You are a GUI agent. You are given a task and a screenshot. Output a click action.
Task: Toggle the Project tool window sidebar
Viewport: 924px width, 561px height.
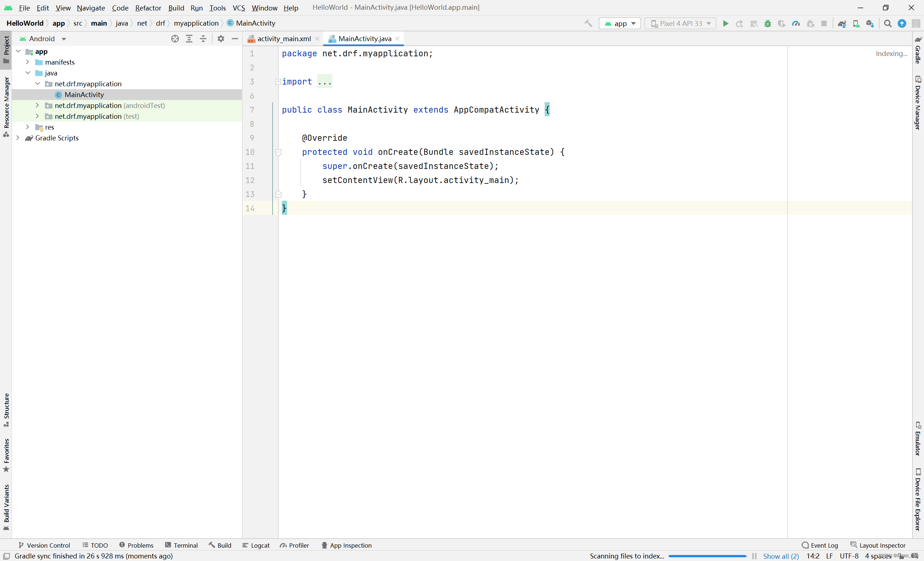[6, 49]
